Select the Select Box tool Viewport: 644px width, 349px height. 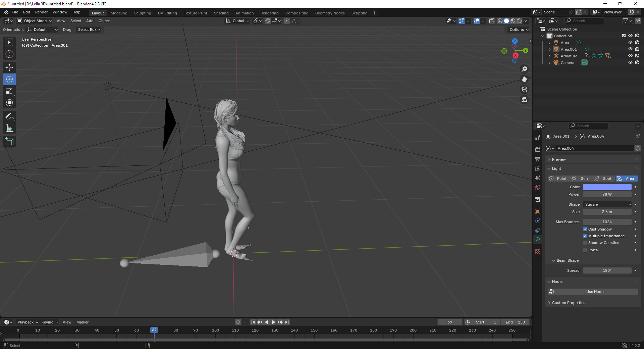(9, 42)
